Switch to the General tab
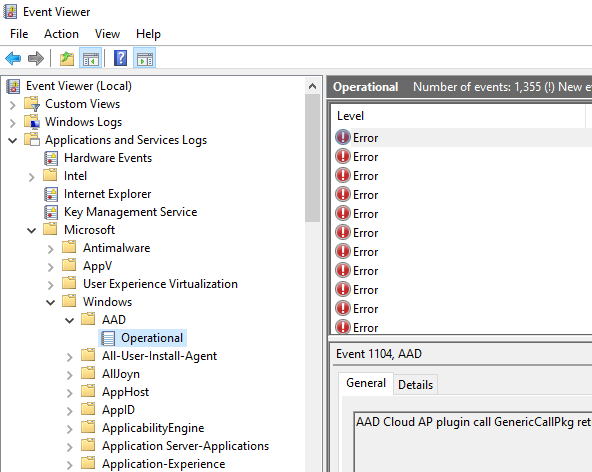The width and height of the screenshot is (592, 472). coord(366,383)
